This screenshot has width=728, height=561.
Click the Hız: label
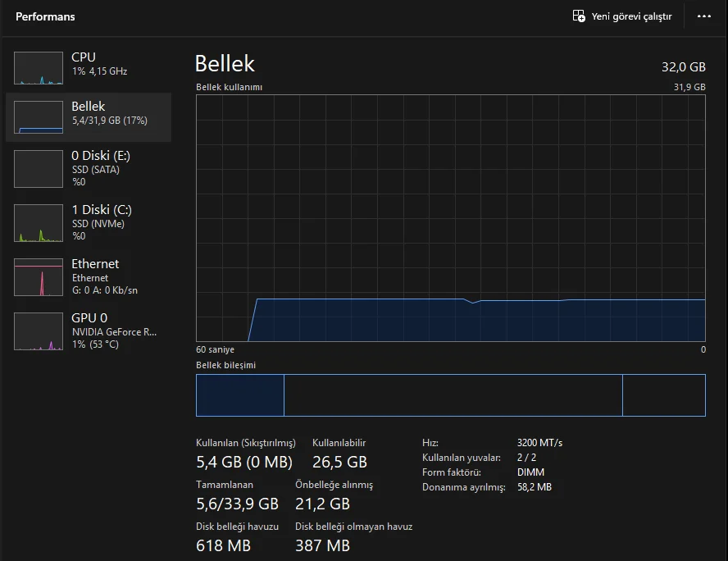coord(430,443)
